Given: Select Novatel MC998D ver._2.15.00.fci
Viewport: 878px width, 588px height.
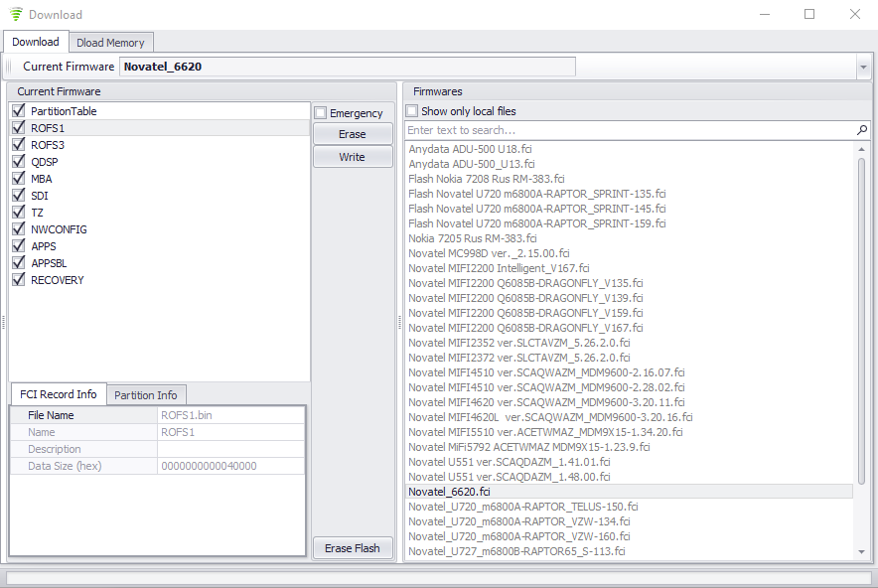Looking at the screenshot, I should (x=489, y=253).
